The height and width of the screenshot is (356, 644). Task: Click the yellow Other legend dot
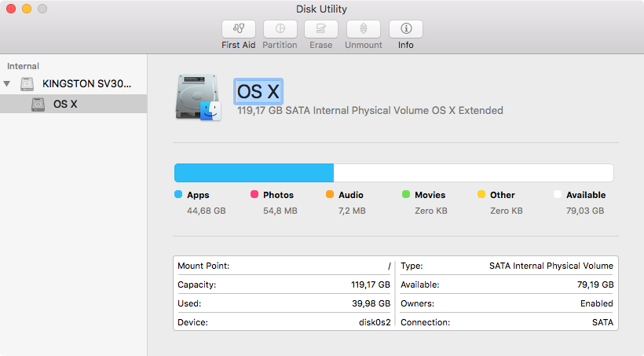click(481, 194)
